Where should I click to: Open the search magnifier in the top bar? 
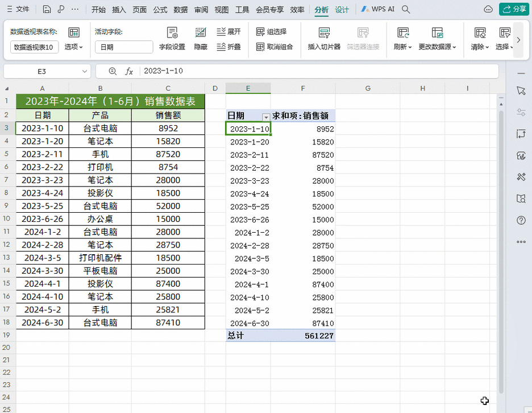pyautogui.click(x=405, y=9)
